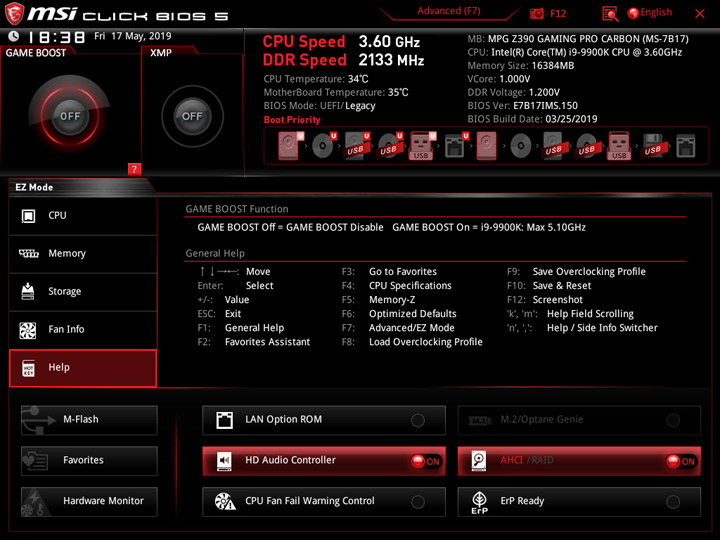Select the legacy USB key boot icon
The width and height of the screenshot is (720, 540).
click(619, 146)
